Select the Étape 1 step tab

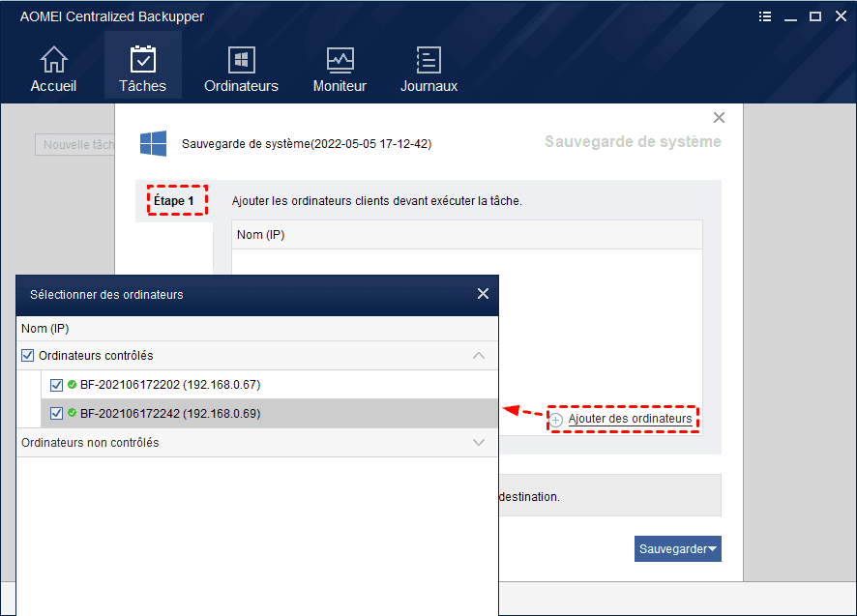174,201
